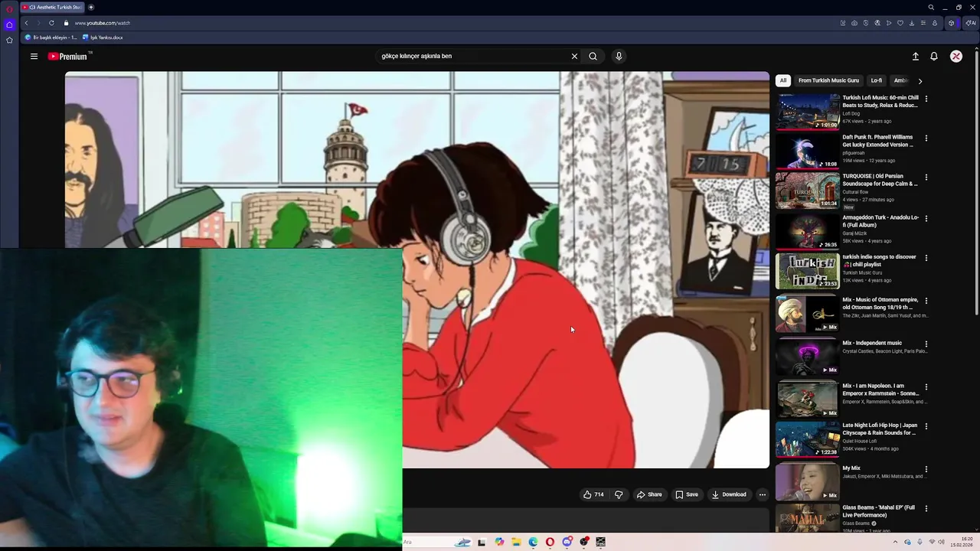Open options for My Mix

[926, 469]
